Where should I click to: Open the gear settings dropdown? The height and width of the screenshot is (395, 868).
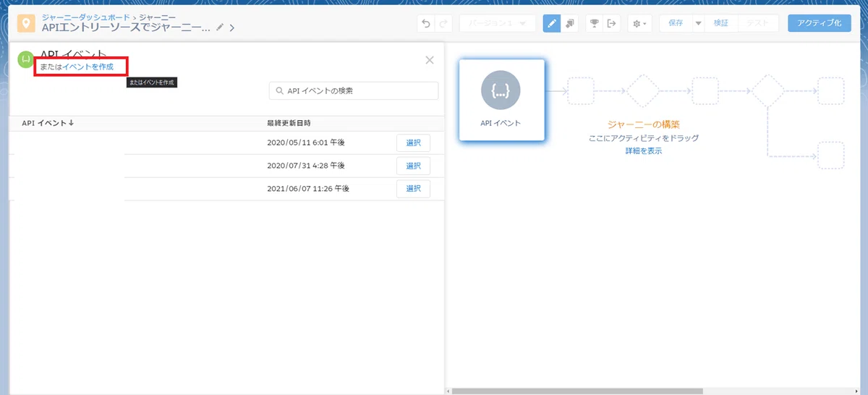(x=640, y=23)
